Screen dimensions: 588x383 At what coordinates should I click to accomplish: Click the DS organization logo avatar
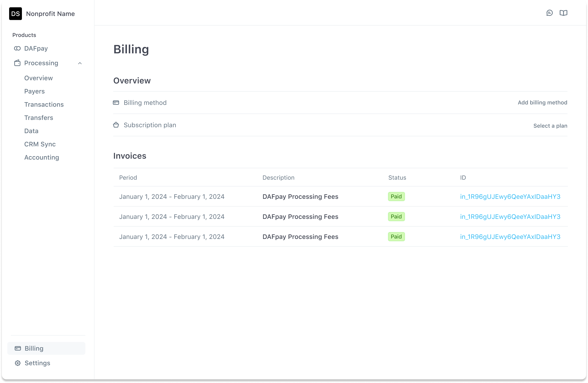[15, 14]
